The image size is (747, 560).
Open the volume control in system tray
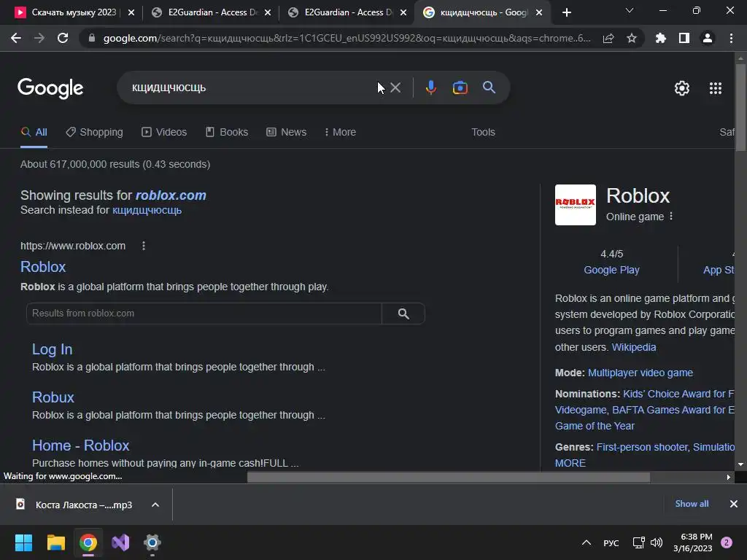[x=657, y=542]
